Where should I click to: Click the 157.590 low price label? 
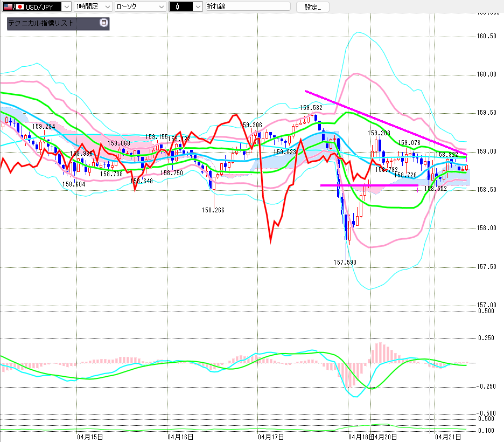[344, 263]
